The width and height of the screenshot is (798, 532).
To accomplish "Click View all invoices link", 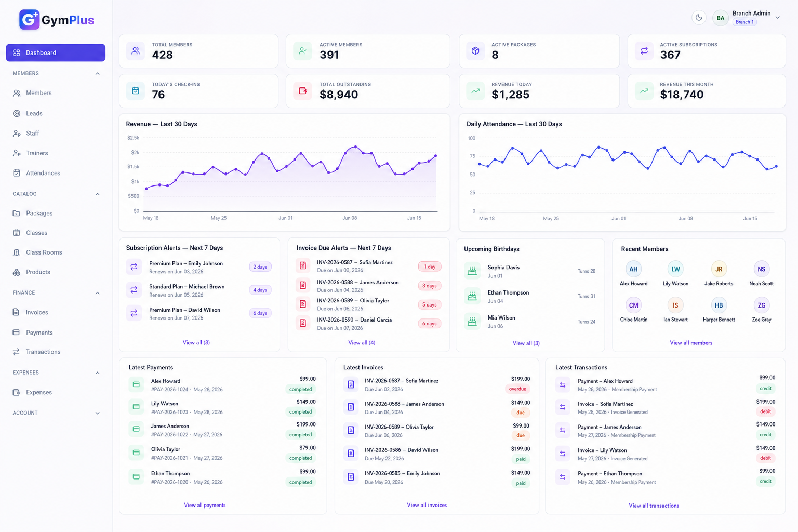I will click(x=427, y=505).
